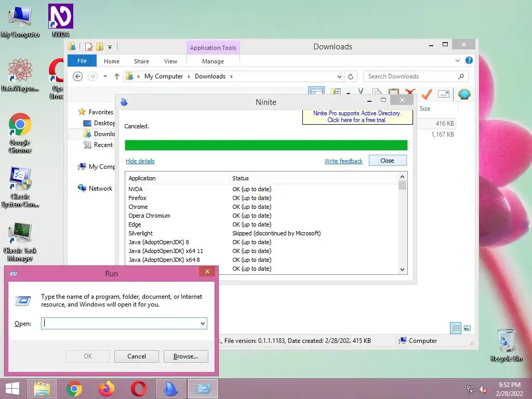Go back in Downloads explorer
532x399 pixels.
pos(78,76)
